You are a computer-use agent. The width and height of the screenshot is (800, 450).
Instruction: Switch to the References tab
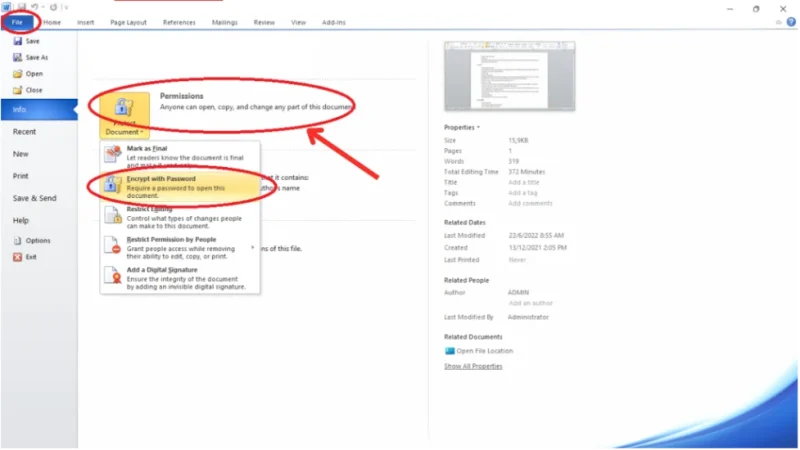click(x=179, y=22)
